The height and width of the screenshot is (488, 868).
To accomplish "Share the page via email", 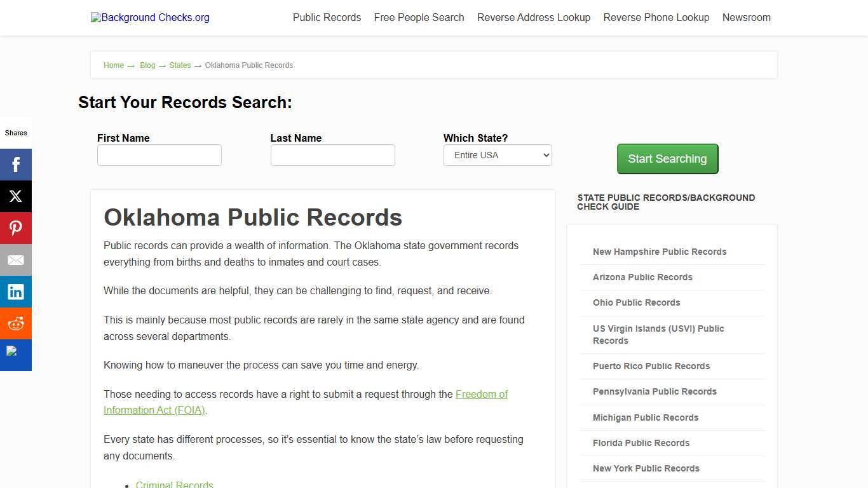I will [16, 259].
